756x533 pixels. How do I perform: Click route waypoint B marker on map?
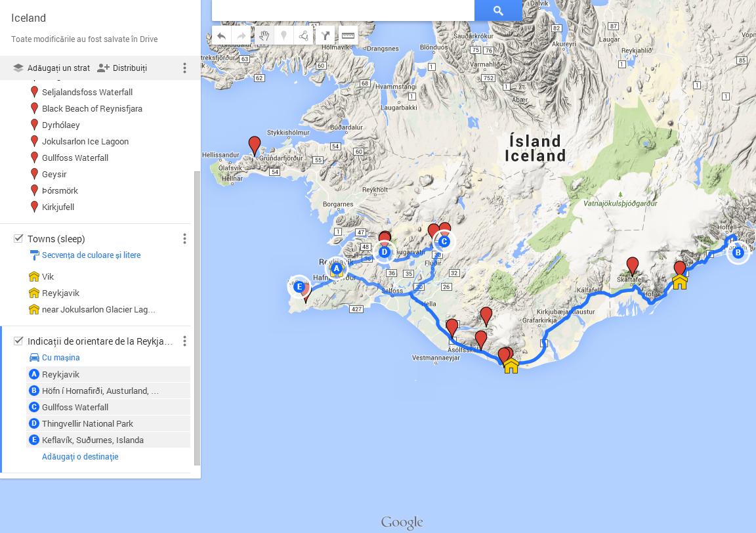point(738,252)
